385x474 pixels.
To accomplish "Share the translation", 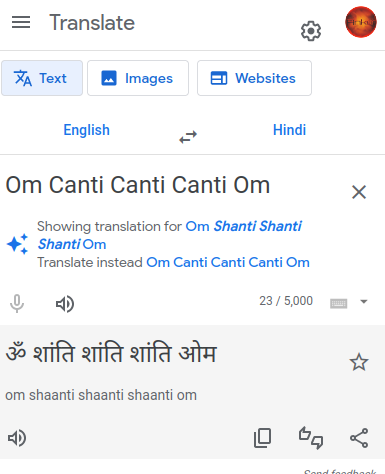I will pos(359,438).
